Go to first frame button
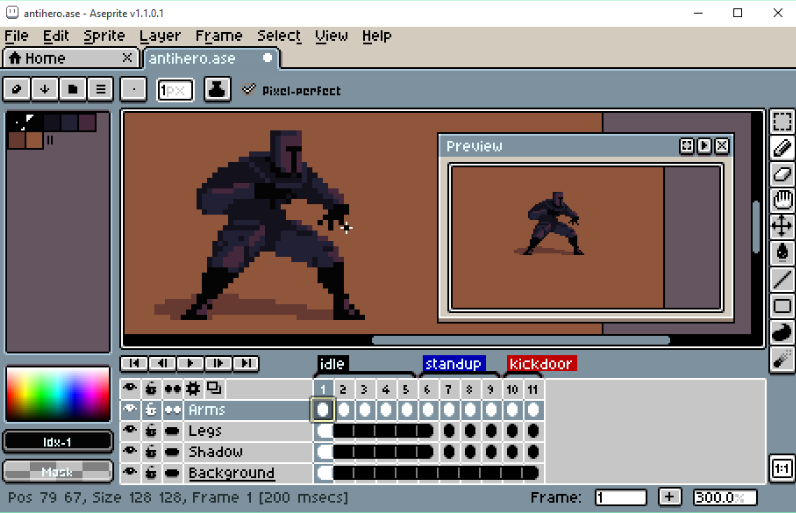The height and width of the screenshot is (513, 796). (134, 363)
